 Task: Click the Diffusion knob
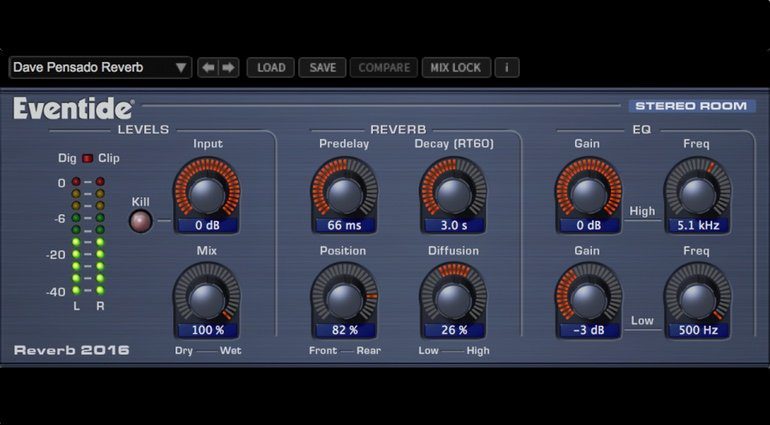pos(453,301)
